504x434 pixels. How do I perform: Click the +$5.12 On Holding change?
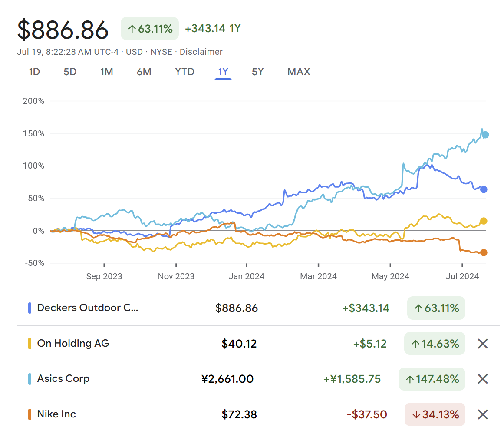[369, 344]
